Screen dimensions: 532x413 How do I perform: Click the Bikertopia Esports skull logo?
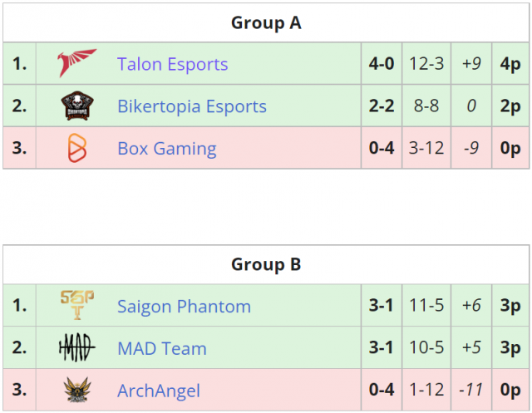[x=77, y=106]
